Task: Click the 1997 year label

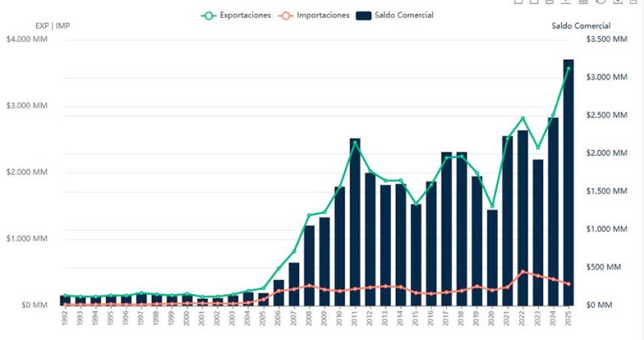Action: click(x=141, y=318)
